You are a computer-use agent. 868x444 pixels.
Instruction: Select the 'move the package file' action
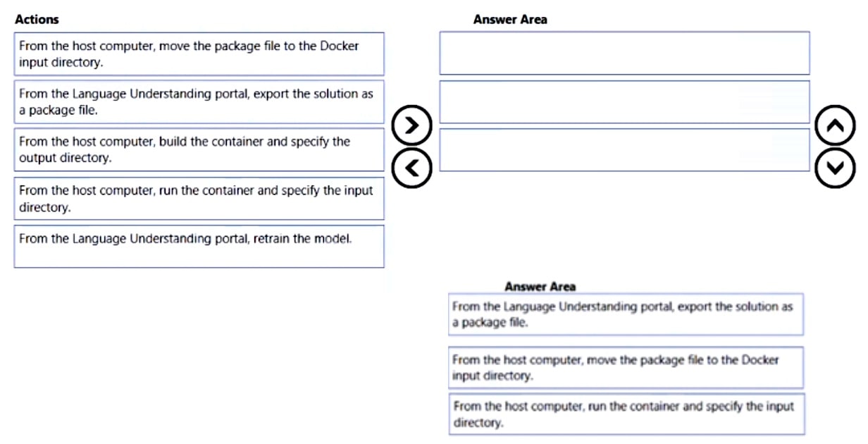199,54
